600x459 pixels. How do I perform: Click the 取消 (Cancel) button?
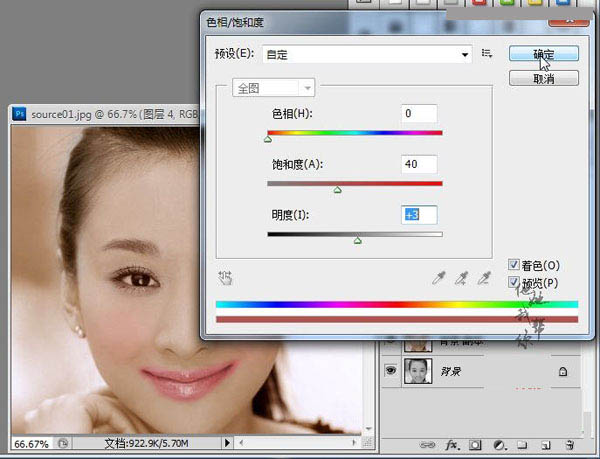(x=543, y=79)
